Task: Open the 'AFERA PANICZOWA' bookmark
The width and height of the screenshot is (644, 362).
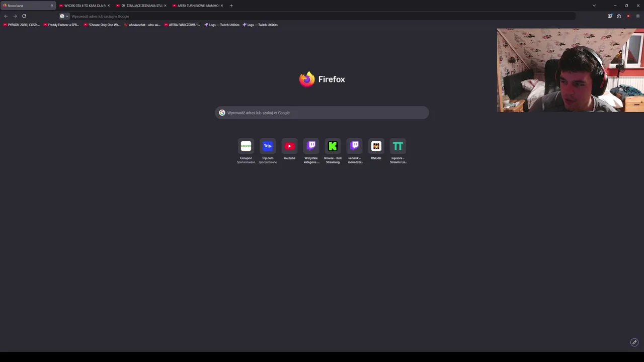Action: pos(182,25)
